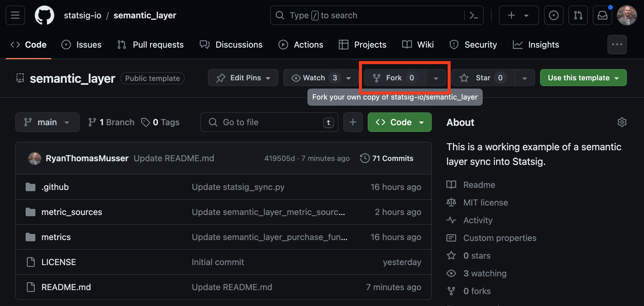Viewport: 644px width, 306px height.
Task: Switch to the Actions tab
Action: [301, 45]
